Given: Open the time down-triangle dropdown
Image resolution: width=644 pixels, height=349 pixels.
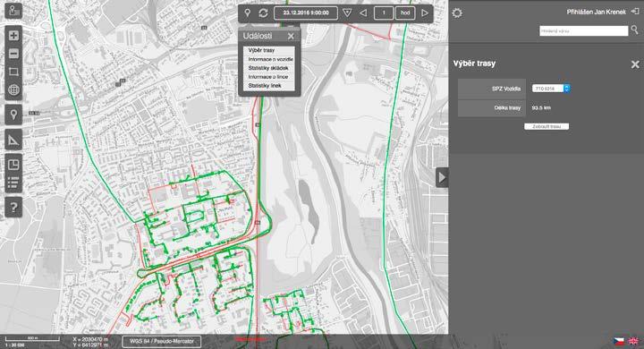Looking at the screenshot, I should click(347, 13).
